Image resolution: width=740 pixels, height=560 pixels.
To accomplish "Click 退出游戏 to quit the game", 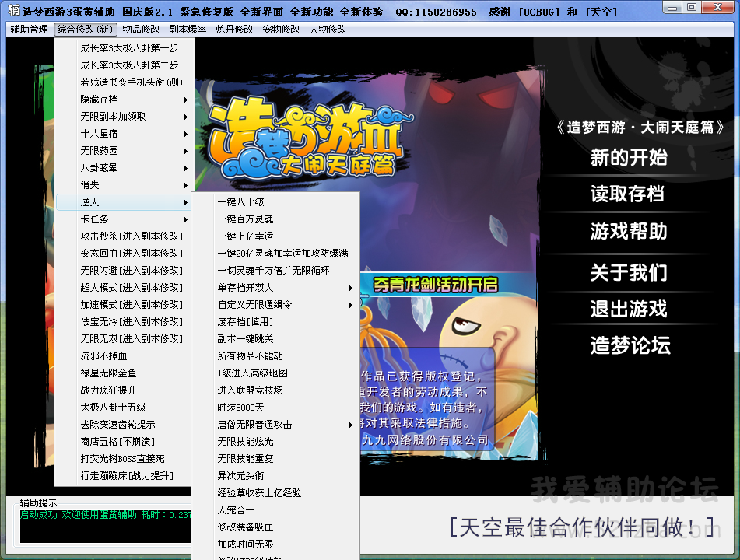I will [629, 309].
